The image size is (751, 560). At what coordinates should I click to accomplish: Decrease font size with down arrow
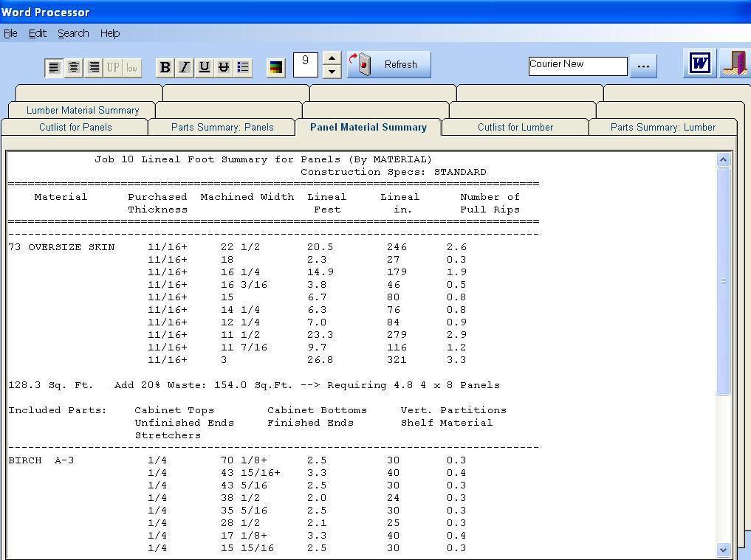(x=332, y=72)
